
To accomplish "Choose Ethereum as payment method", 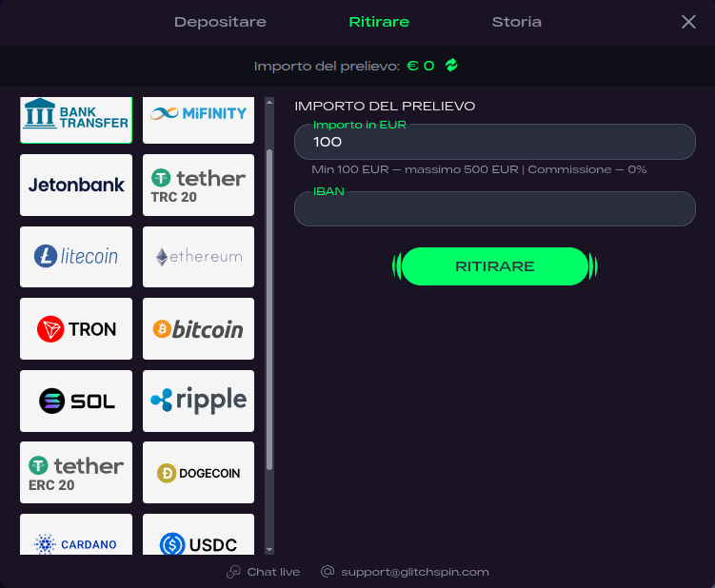I will click(198, 257).
